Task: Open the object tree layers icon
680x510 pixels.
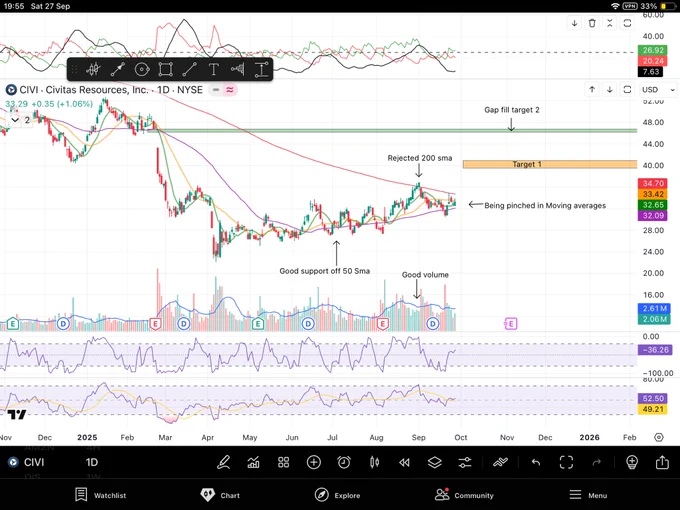Action: (434, 462)
